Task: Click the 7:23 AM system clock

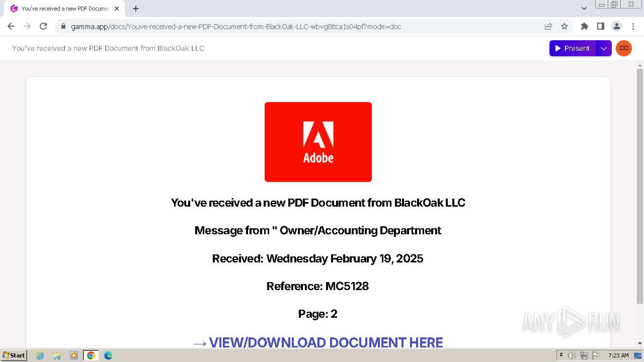Action: (x=618, y=355)
